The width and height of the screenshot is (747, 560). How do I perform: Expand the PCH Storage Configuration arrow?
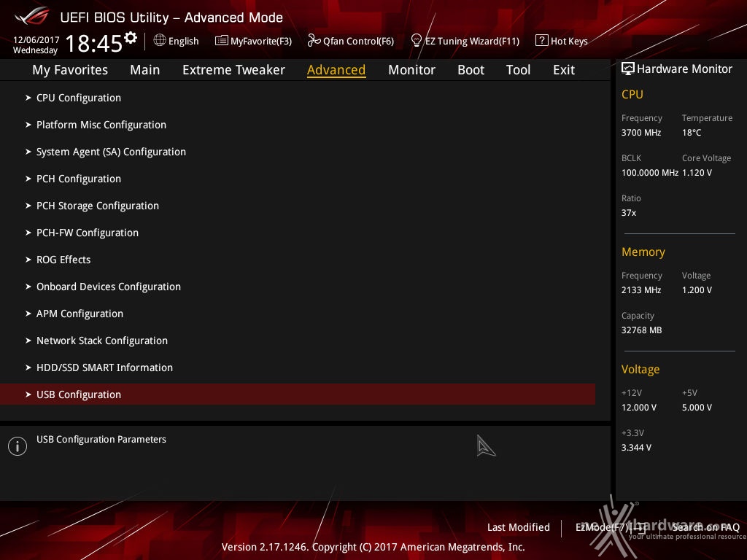click(x=28, y=206)
